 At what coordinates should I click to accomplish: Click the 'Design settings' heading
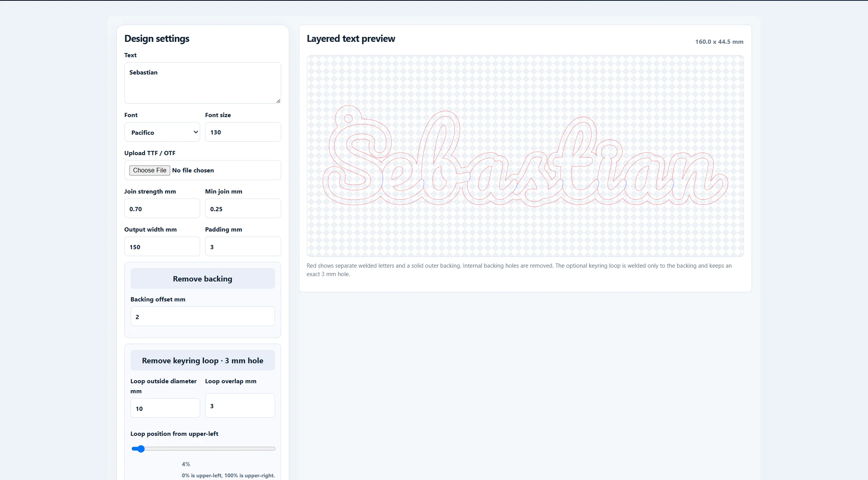[157, 39]
